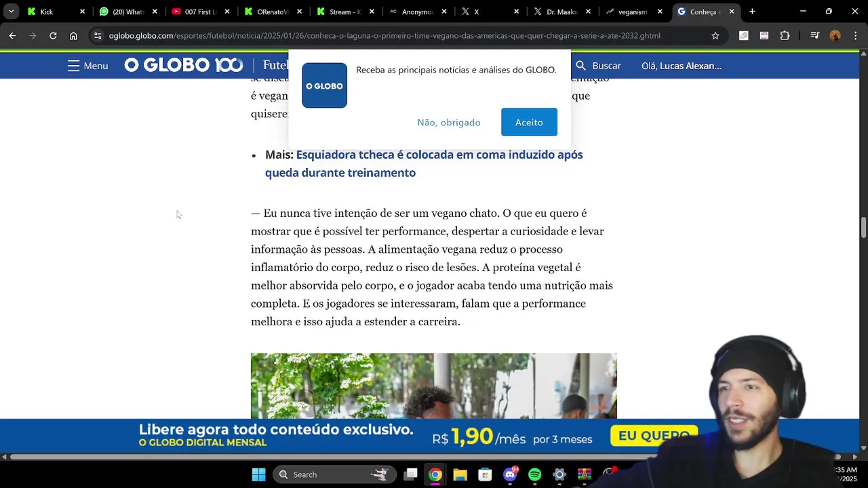View site information icon in address bar
This screenshot has width=868, height=488.
pyautogui.click(x=98, y=35)
